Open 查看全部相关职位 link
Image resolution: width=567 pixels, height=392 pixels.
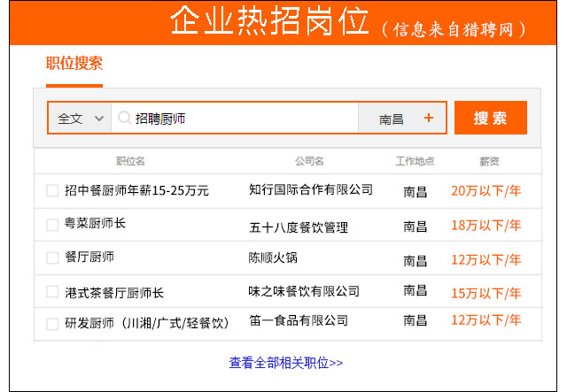click(286, 362)
